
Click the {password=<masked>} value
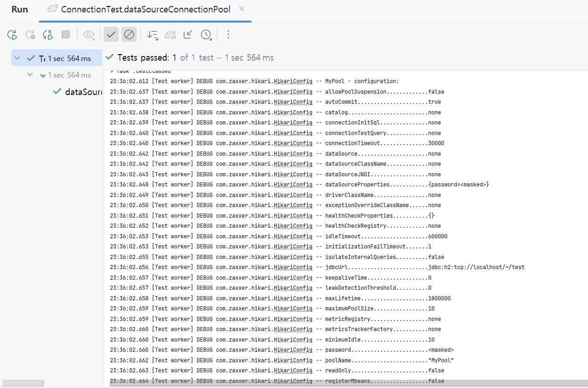point(458,185)
